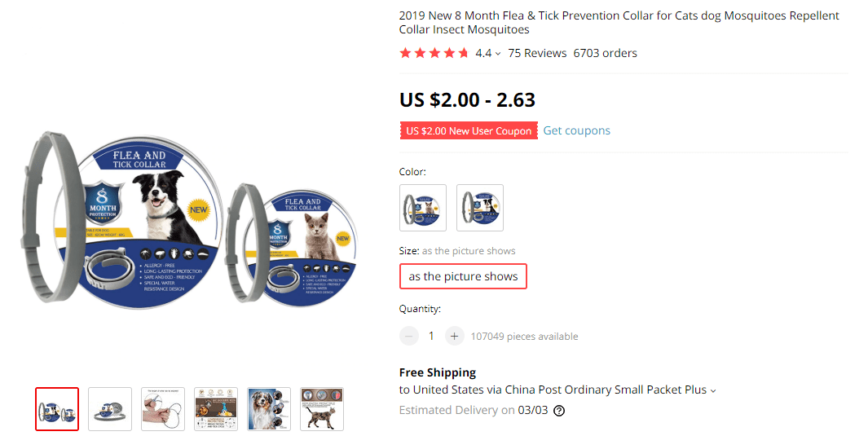Click the minus button to decrease quantity

pyautogui.click(x=408, y=336)
